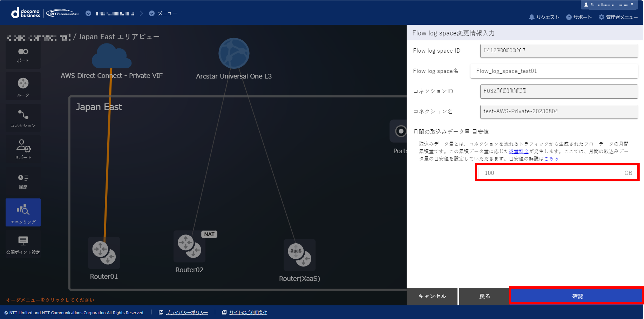Open the リクエスト bell notifications
The height and width of the screenshot is (319, 644).
tap(544, 17)
